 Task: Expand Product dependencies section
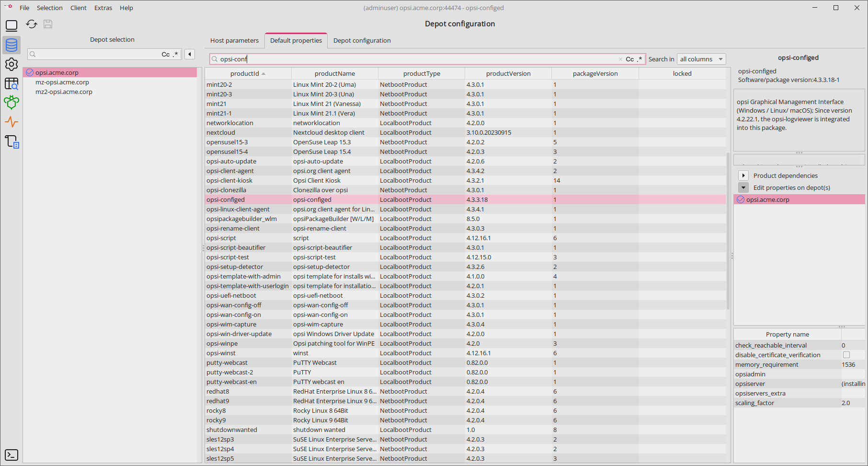pos(743,175)
